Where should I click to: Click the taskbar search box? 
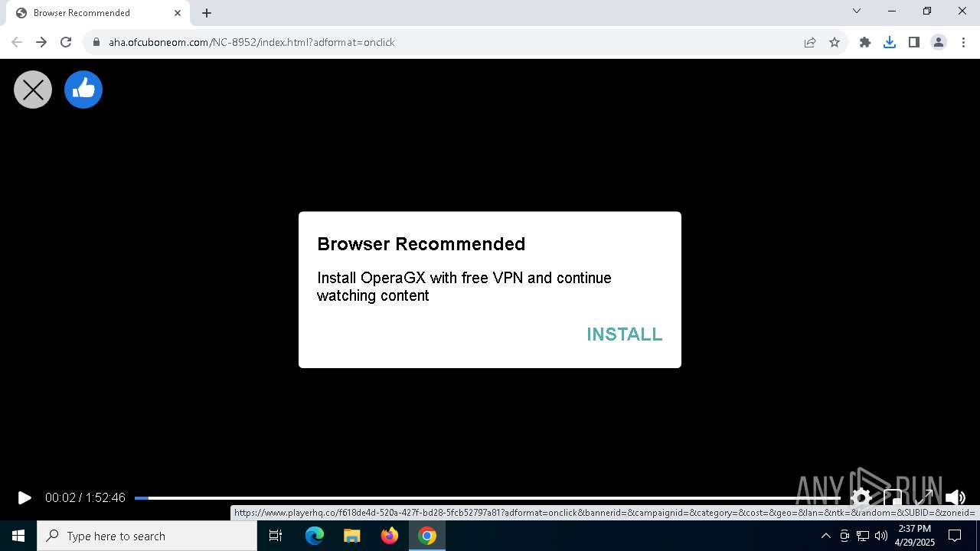(147, 536)
